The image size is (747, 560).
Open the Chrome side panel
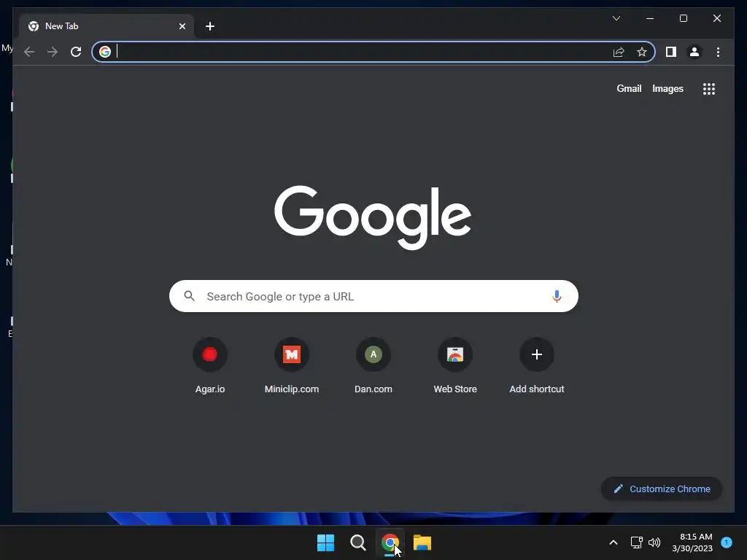[x=671, y=52]
